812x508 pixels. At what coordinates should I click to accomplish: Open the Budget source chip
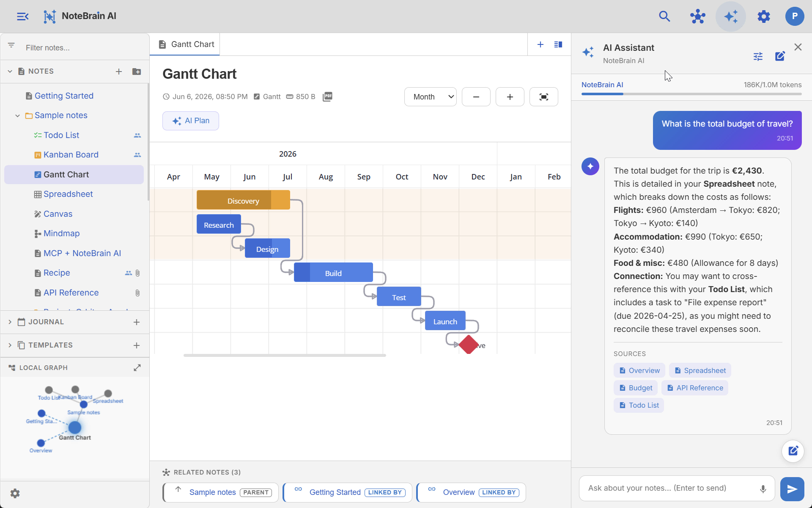pos(636,388)
